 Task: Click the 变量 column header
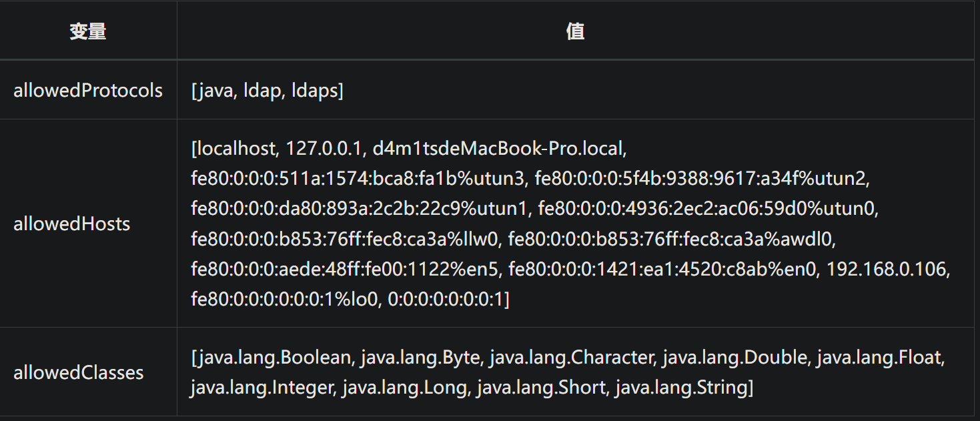88,31
